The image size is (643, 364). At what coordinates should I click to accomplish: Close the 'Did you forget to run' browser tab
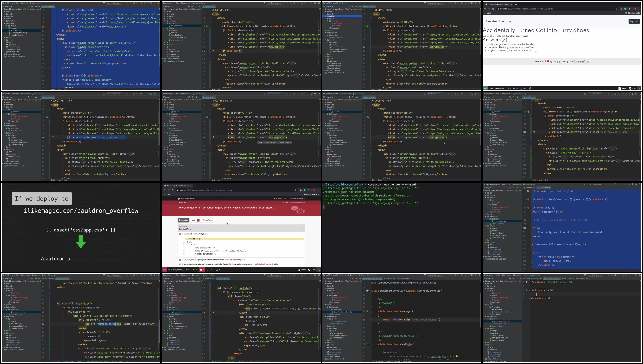click(190, 186)
